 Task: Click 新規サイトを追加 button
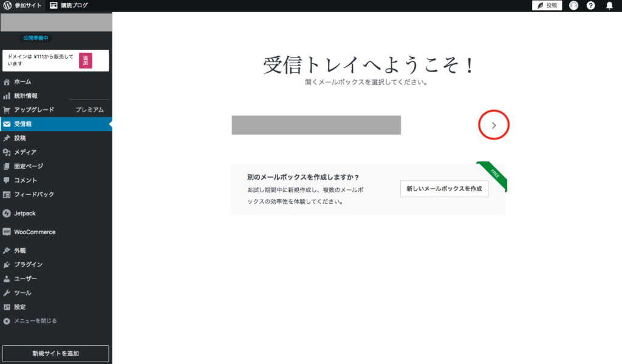[56, 353]
